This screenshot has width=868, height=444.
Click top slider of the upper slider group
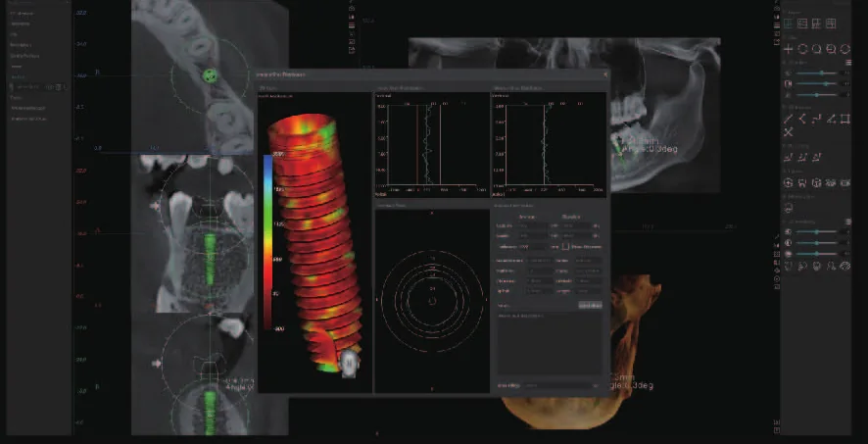817,74
